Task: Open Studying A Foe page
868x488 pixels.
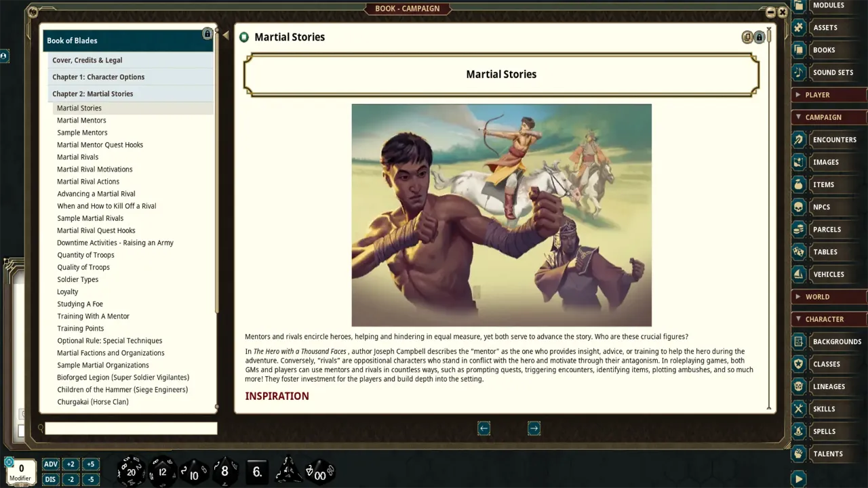Action: pyautogui.click(x=80, y=304)
